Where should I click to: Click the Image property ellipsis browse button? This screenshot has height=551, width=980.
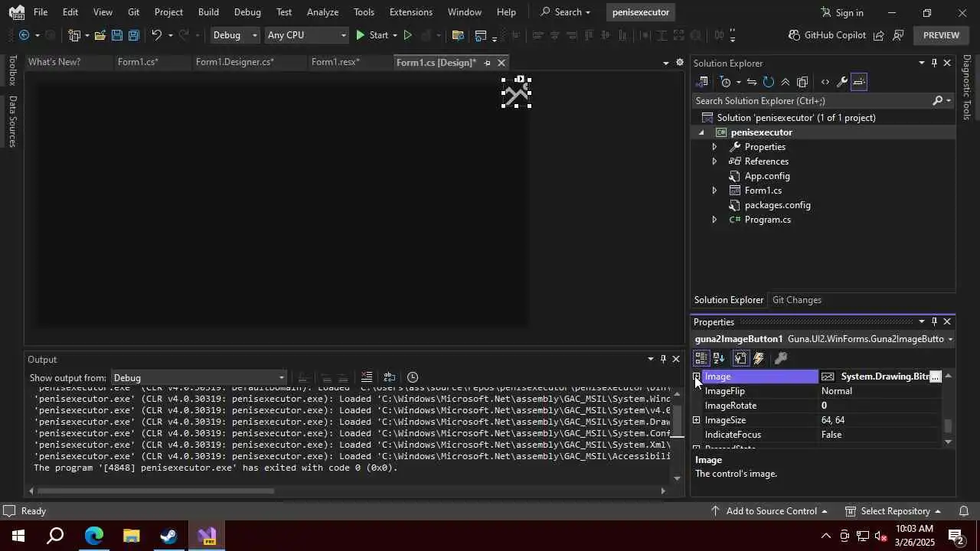click(935, 377)
